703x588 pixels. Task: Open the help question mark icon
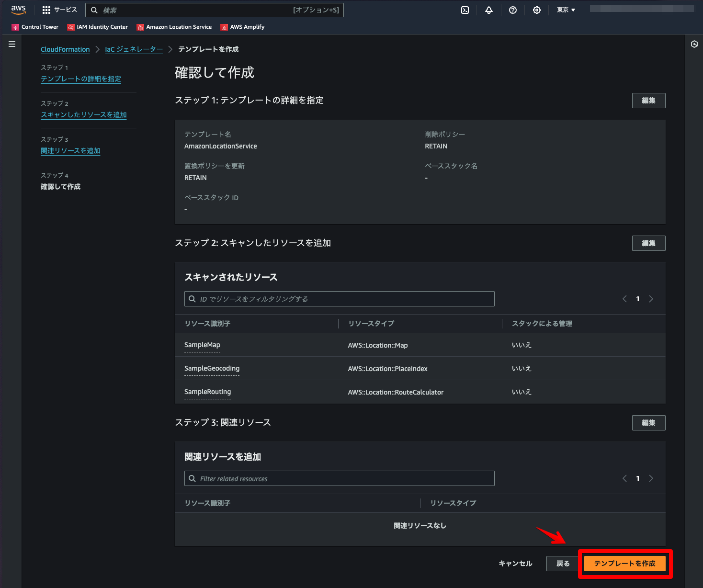coord(513,10)
